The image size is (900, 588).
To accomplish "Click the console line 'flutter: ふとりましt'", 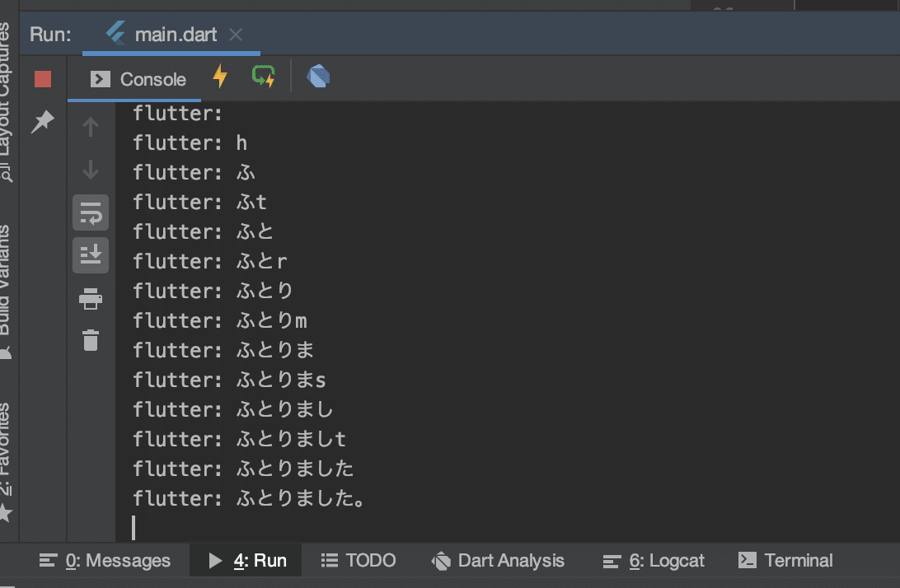I will coord(239,439).
